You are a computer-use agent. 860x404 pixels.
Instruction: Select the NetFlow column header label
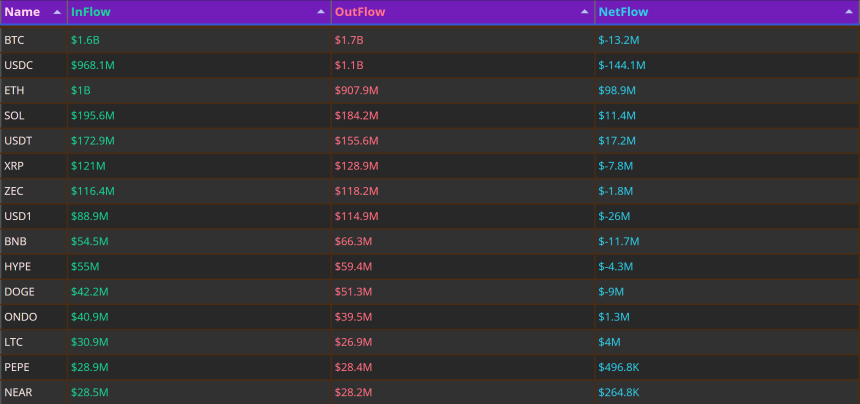pyautogui.click(x=623, y=12)
